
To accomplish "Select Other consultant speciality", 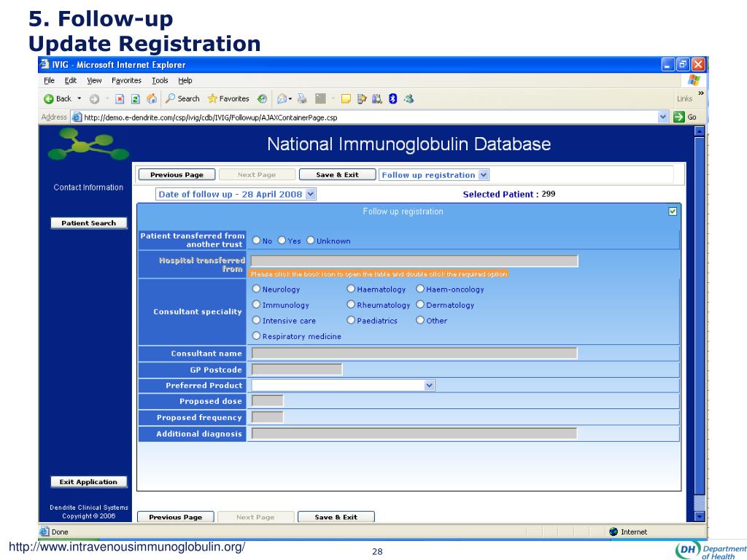I will click(420, 320).
